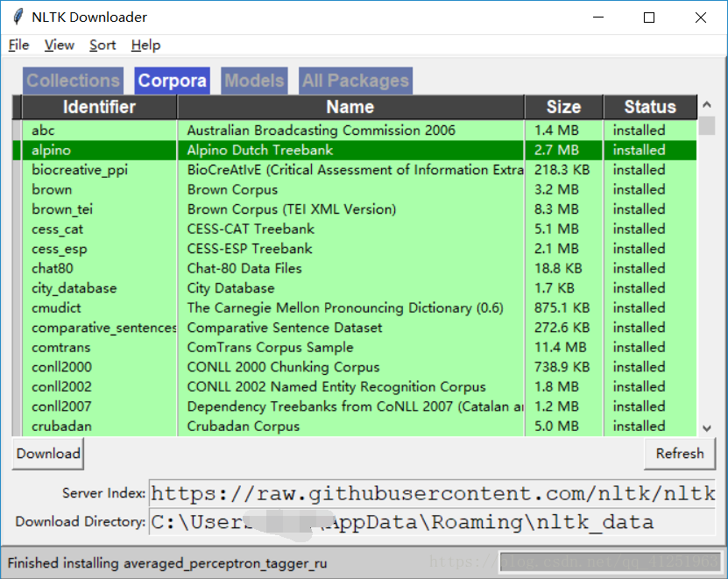
Task: Select the 'abc' identifier row
Action: (43, 131)
